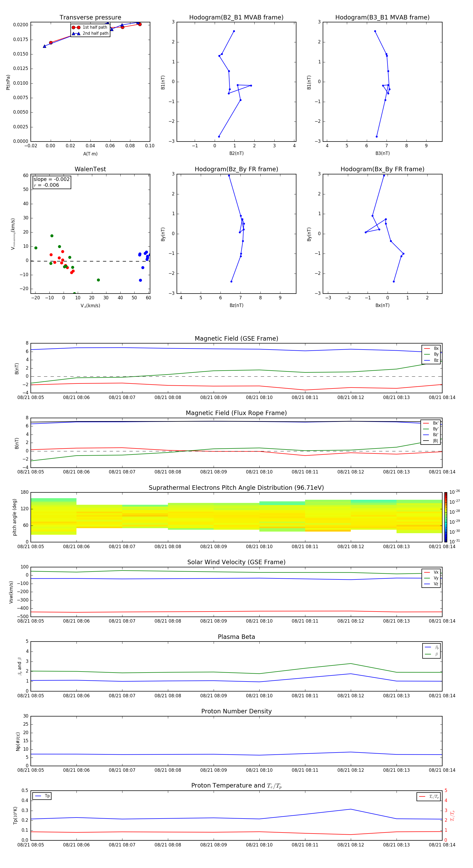Click the Vy legend entry in velocity plot

[x=431, y=578]
